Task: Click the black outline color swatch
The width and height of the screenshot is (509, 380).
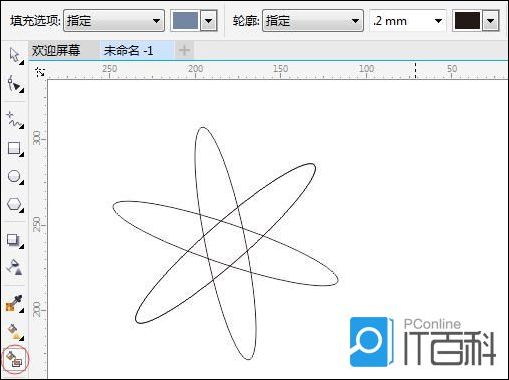Action: 467,21
